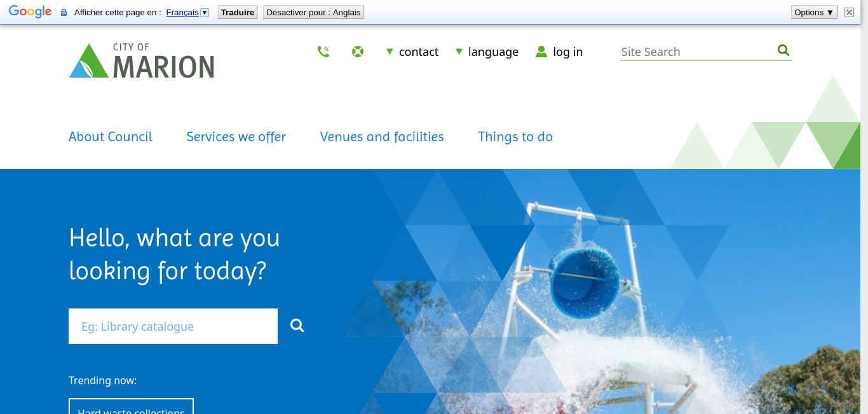
Task: Click the phone contact icon
Action: pos(323,52)
